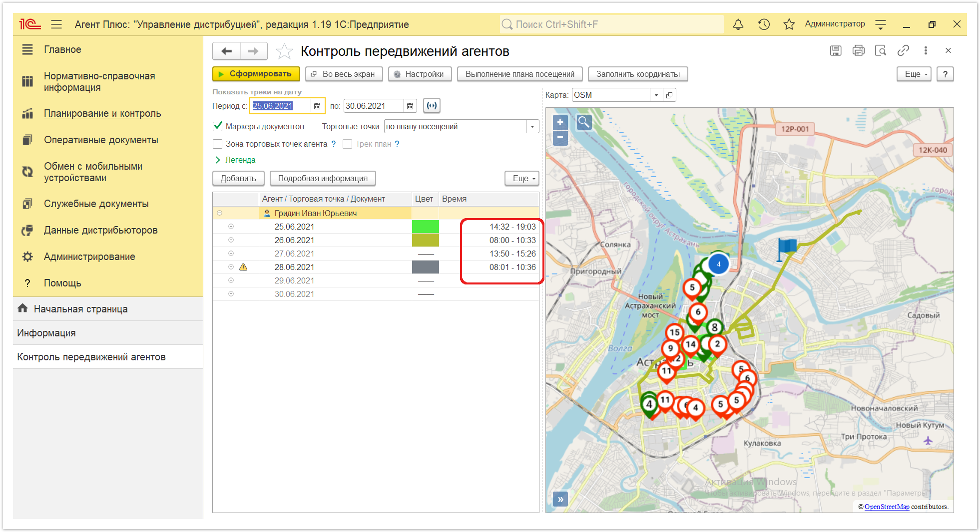This screenshot has height=532, width=980.
Task: Open the print preview icon
Action: pos(881,50)
